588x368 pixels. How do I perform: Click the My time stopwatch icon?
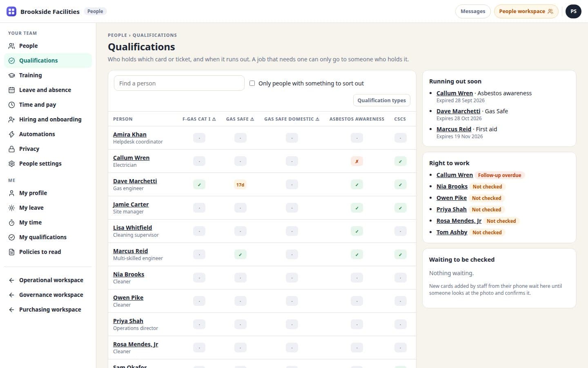[12, 222]
